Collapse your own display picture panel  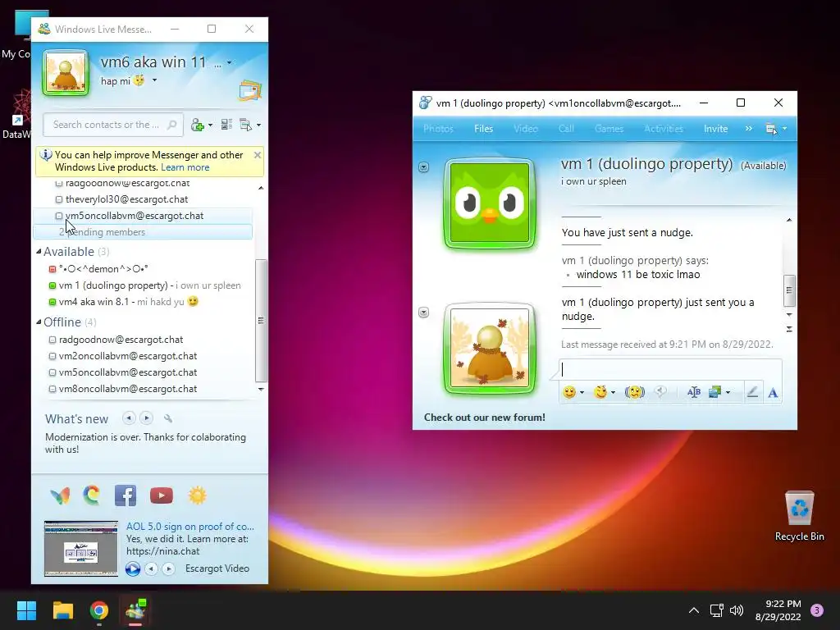(x=424, y=313)
